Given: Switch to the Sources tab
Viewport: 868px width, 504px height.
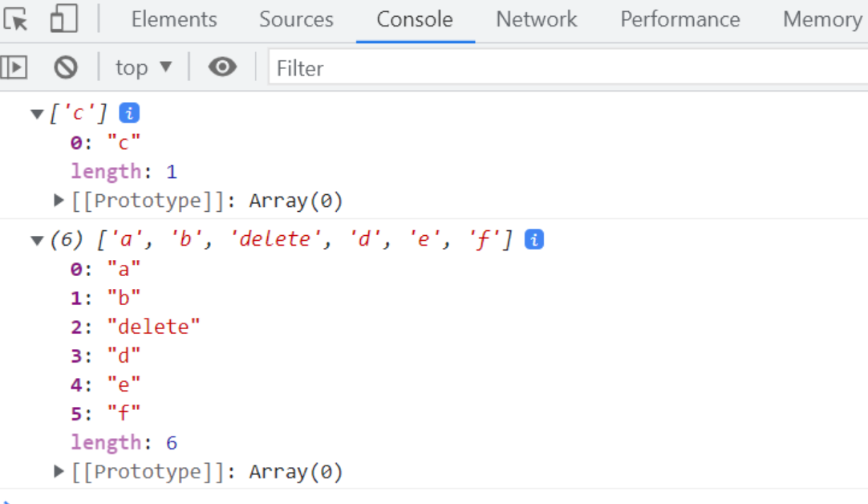Looking at the screenshot, I should click(x=296, y=19).
